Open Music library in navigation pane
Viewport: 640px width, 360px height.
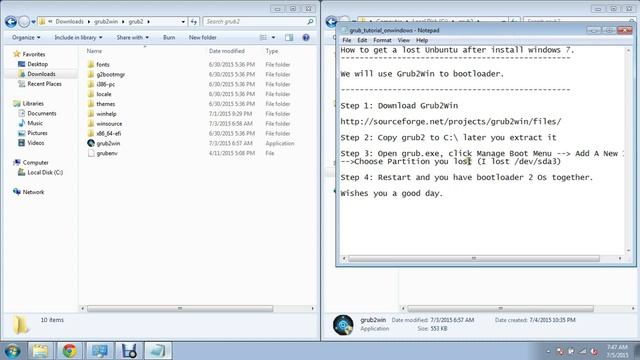[35, 123]
